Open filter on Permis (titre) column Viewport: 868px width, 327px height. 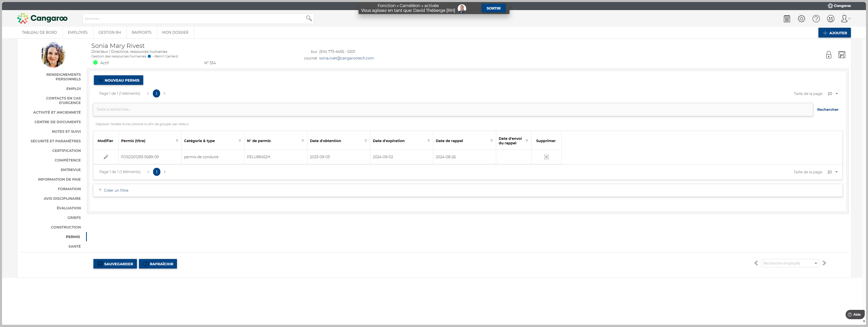pos(177,141)
